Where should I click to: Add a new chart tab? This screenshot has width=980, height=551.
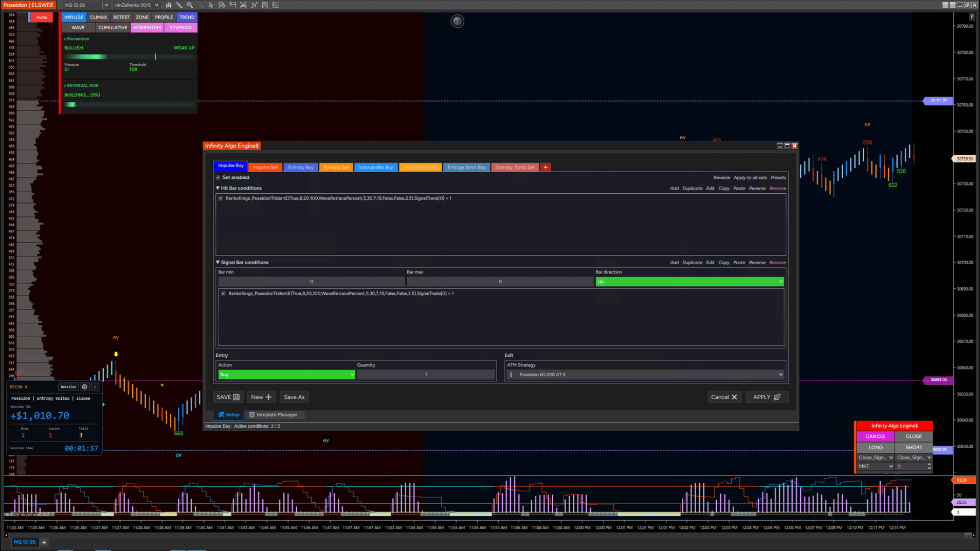(x=44, y=542)
